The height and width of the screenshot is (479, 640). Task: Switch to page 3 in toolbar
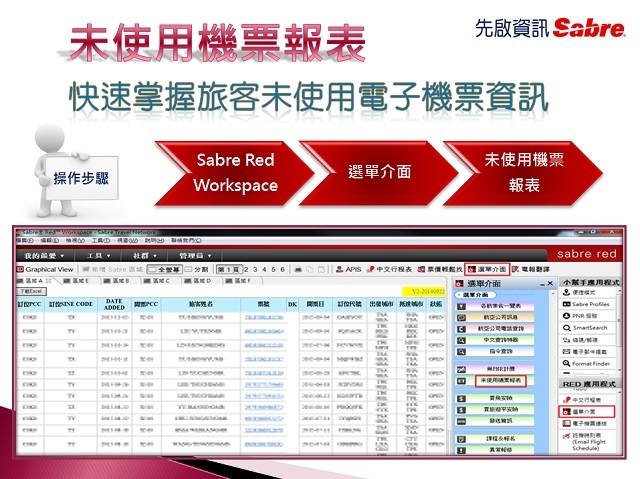[255, 269]
